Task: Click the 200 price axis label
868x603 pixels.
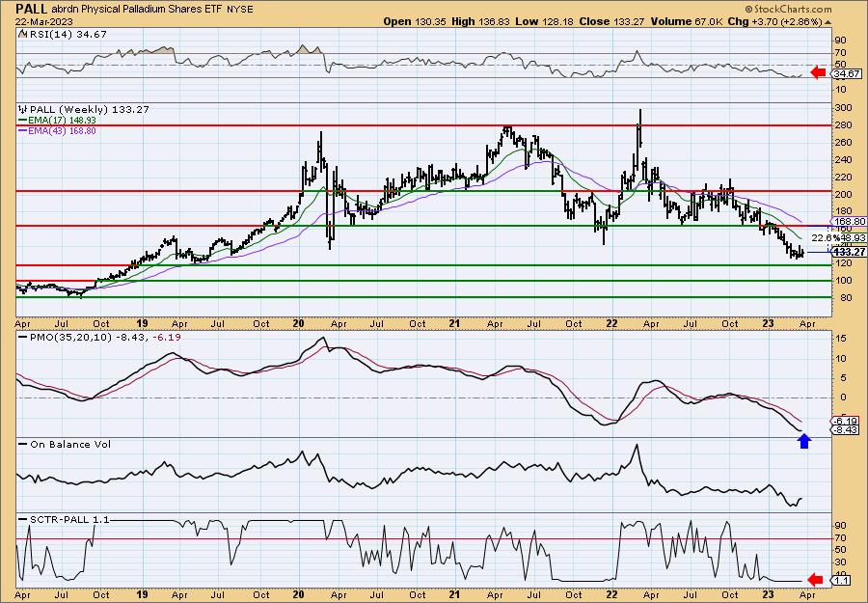Action: pyautogui.click(x=844, y=194)
